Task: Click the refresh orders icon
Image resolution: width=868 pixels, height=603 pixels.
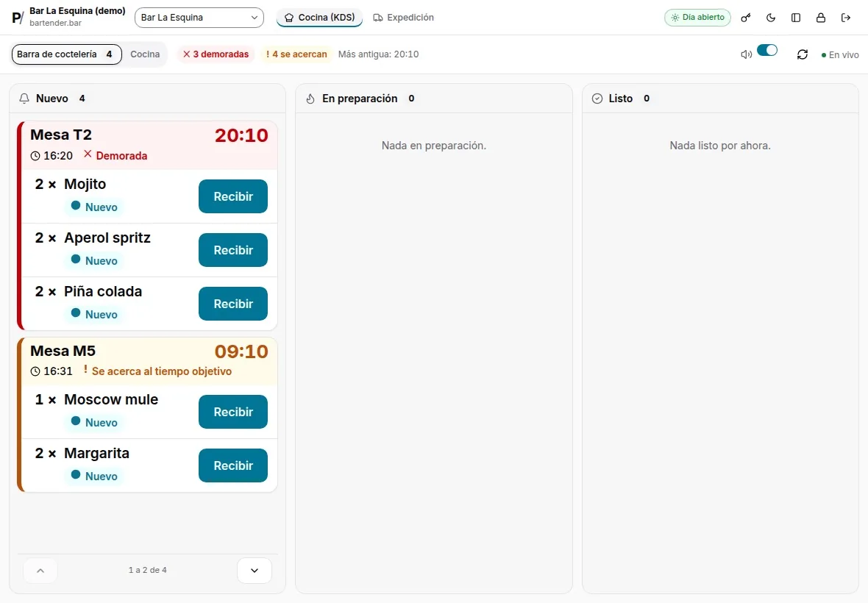Action: (x=802, y=54)
